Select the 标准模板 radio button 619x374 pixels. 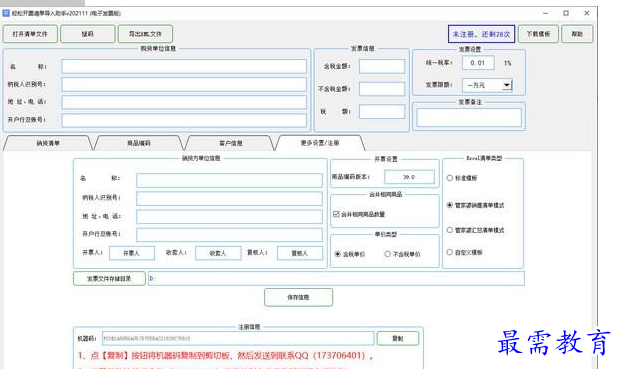(450, 178)
